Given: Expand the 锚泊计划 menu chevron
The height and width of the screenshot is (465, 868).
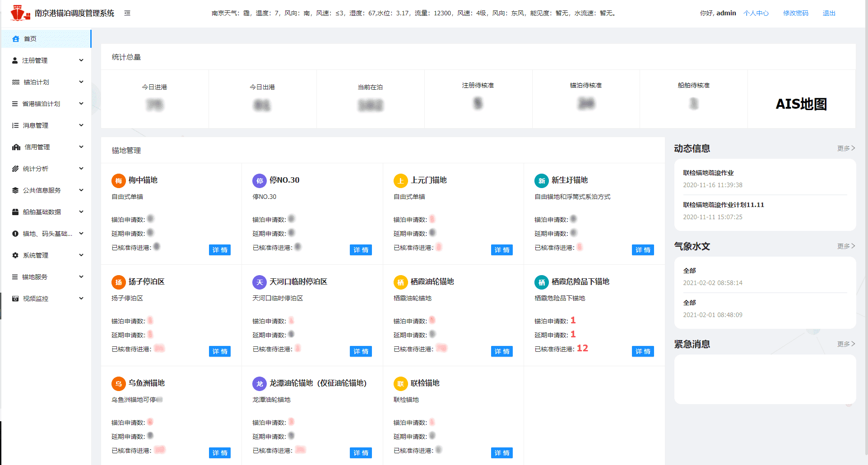Looking at the screenshot, I should (81, 82).
